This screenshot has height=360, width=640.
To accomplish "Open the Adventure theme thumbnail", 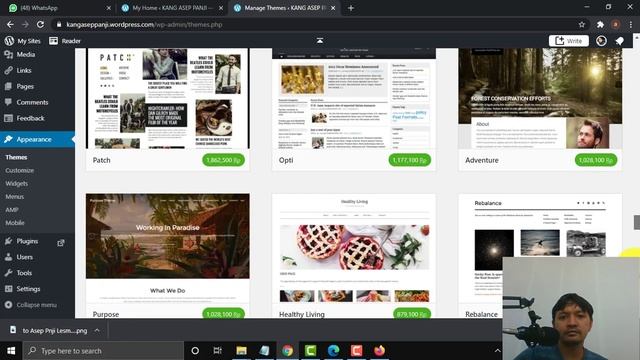I will (x=540, y=98).
